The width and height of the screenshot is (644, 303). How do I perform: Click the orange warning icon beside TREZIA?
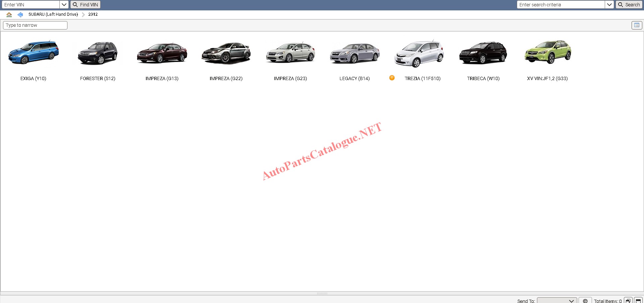tap(392, 78)
